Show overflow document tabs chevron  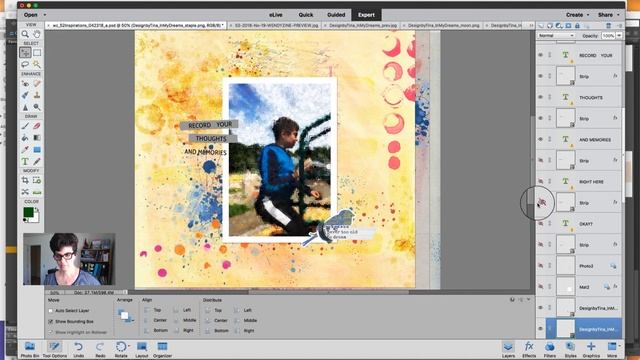click(x=531, y=25)
